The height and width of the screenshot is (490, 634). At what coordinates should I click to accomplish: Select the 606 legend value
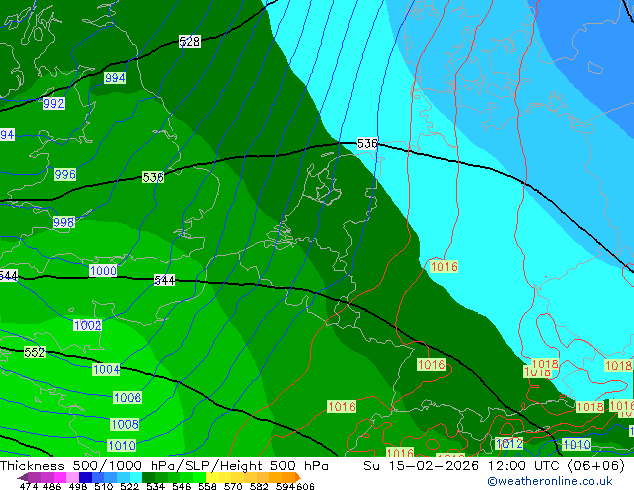[304, 486]
